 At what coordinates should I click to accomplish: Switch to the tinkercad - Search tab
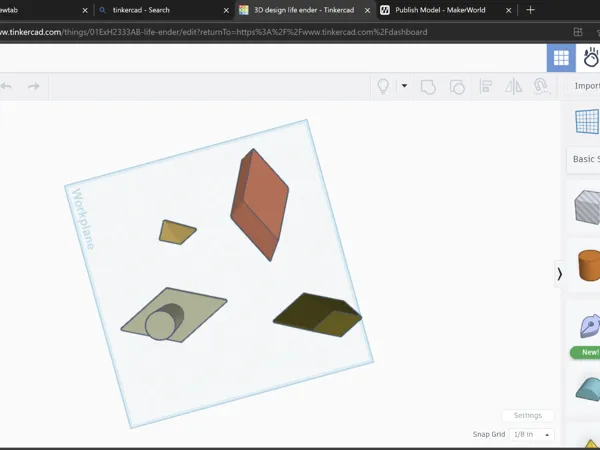[x=164, y=10]
